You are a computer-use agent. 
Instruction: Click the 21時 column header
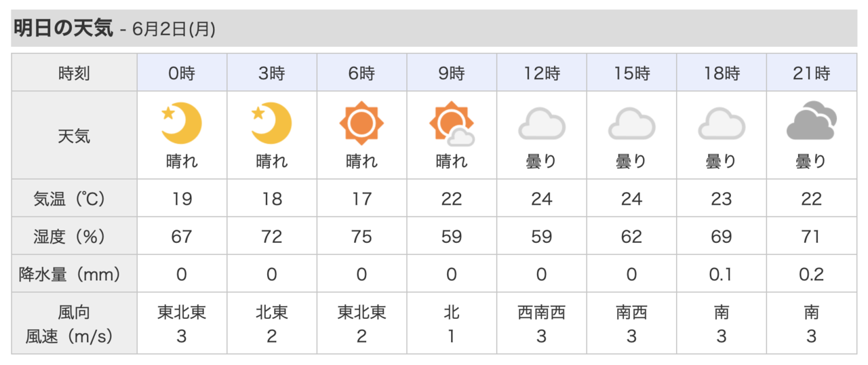point(812,73)
